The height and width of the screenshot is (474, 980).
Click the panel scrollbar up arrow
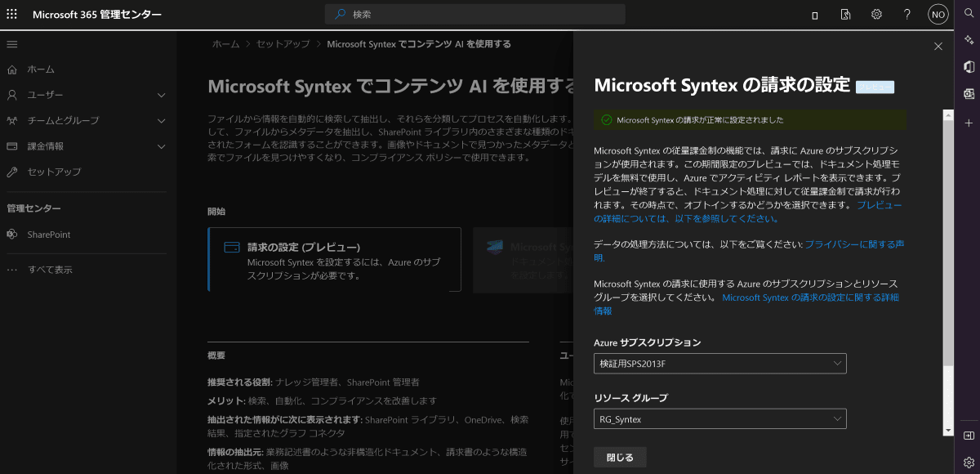tap(948, 114)
